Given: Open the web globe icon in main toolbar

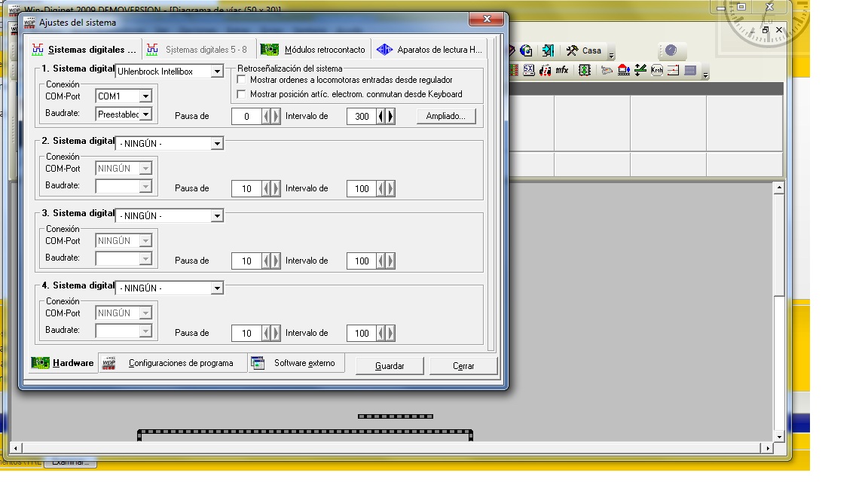Looking at the screenshot, I should tap(526, 51).
